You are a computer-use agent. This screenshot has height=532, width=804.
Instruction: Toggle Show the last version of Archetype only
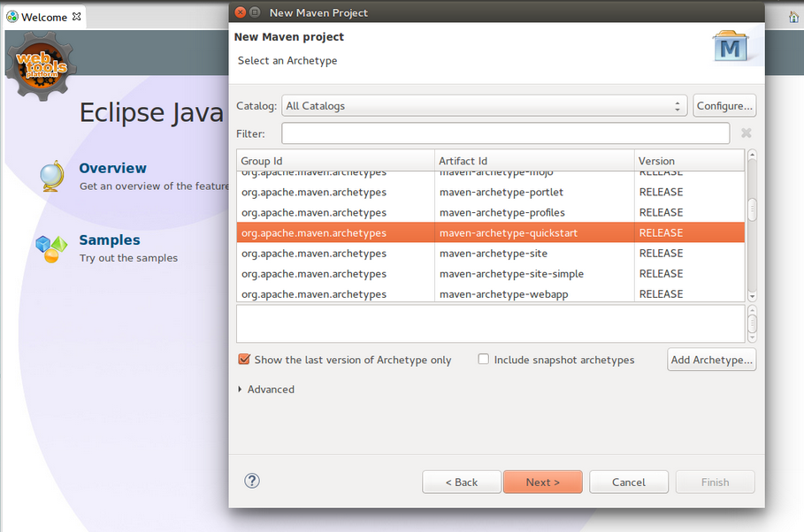coord(244,360)
